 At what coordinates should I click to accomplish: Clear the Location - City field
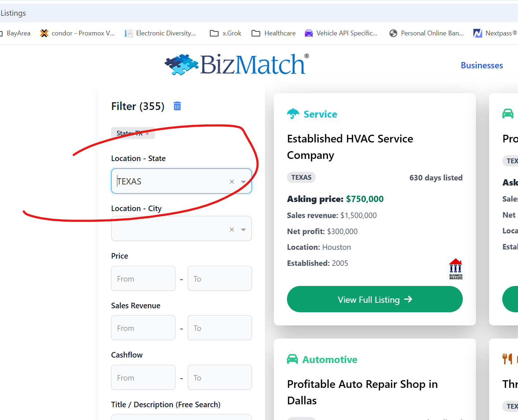pyautogui.click(x=232, y=229)
